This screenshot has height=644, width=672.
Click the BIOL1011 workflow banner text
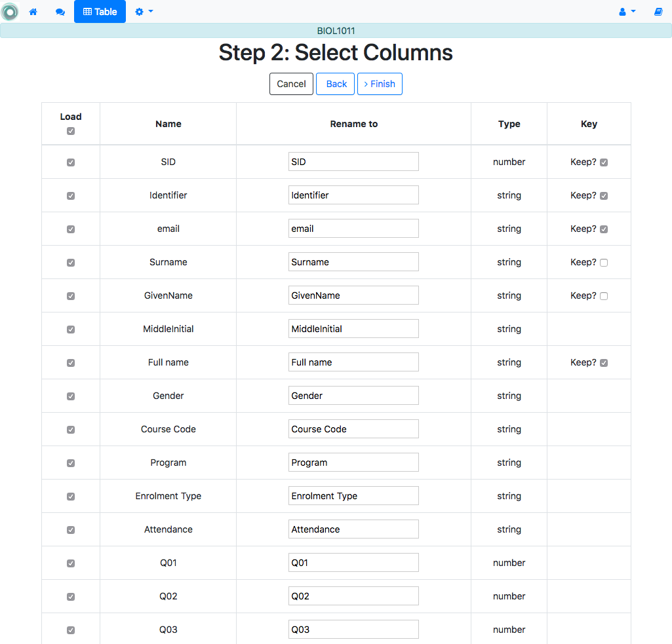coord(336,31)
